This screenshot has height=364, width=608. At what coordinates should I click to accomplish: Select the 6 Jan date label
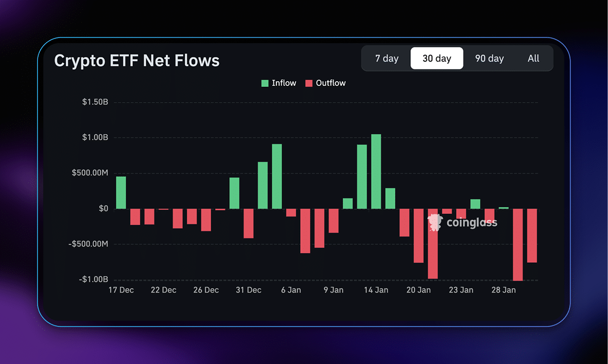(291, 289)
